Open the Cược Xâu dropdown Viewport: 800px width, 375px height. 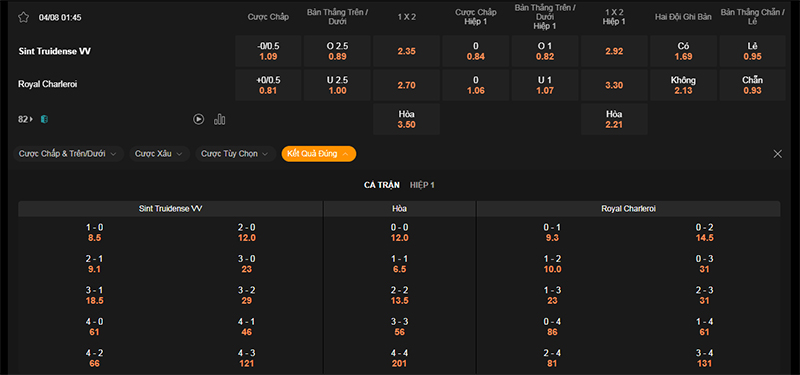point(159,154)
